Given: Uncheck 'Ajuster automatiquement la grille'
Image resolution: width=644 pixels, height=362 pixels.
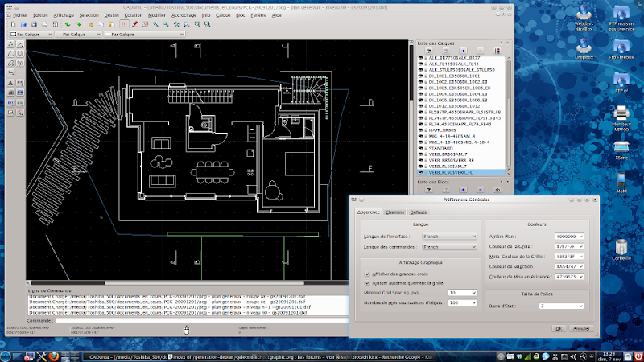Looking at the screenshot, I should point(367,283).
